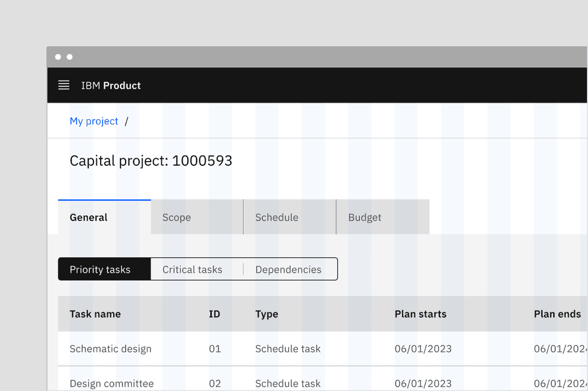Click the second window control dot
The image size is (588, 391).
click(x=70, y=57)
